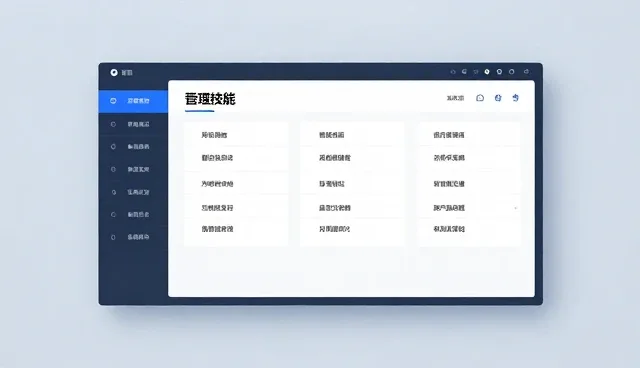Select the second sidebar menu item

click(x=133, y=124)
